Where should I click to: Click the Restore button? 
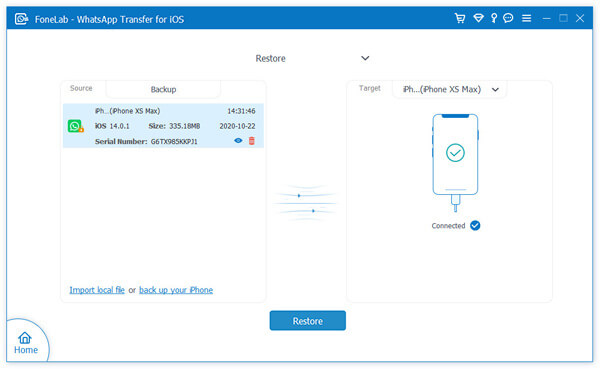point(308,321)
